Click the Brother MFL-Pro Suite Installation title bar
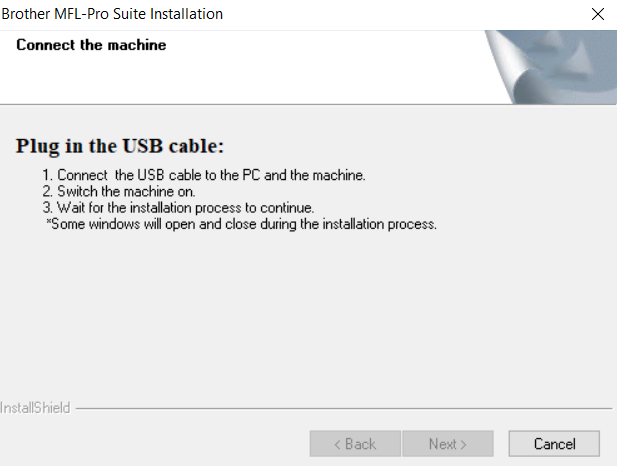617x466 pixels. (x=112, y=14)
